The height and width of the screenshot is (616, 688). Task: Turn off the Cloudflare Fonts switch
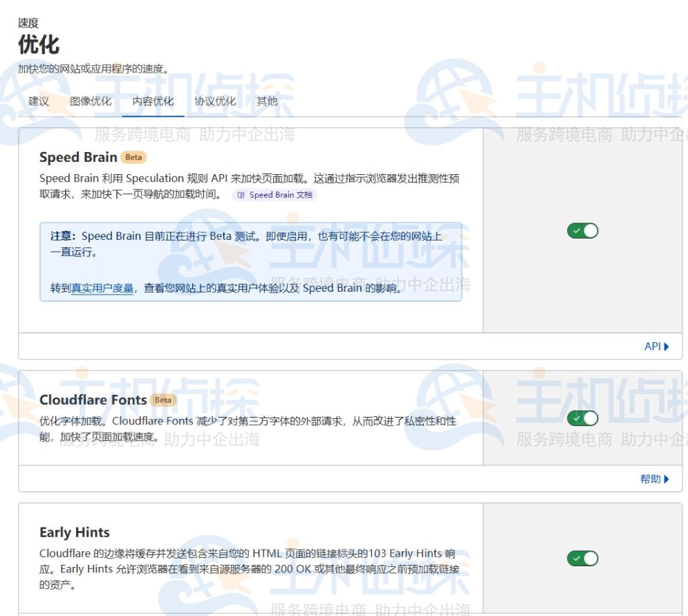[582, 418]
